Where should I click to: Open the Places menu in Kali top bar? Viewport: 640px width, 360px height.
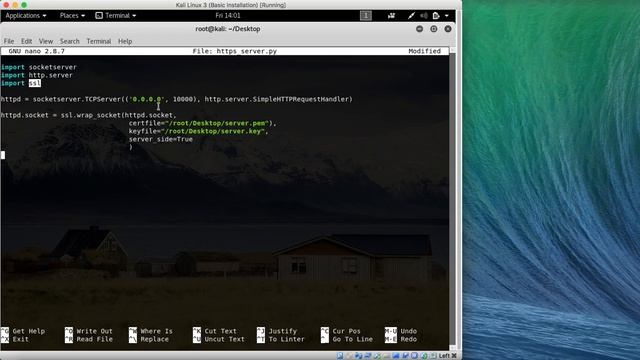pyautogui.click(x=72, y=16)
